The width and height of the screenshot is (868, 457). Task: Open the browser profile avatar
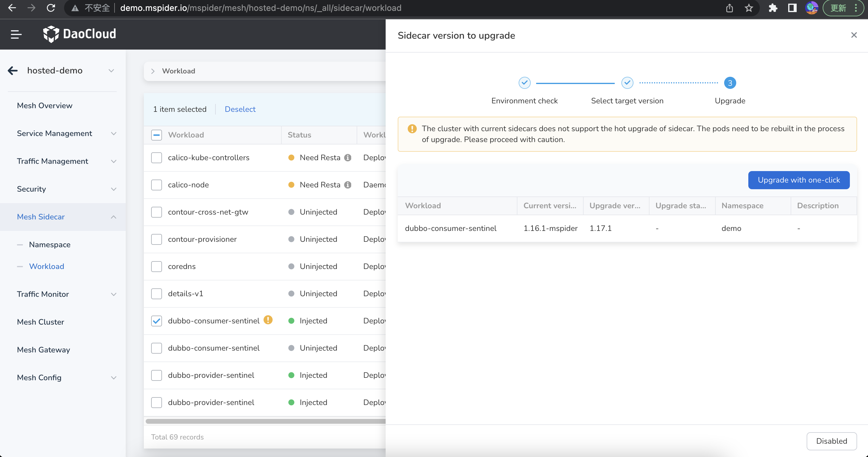(811, 8)
